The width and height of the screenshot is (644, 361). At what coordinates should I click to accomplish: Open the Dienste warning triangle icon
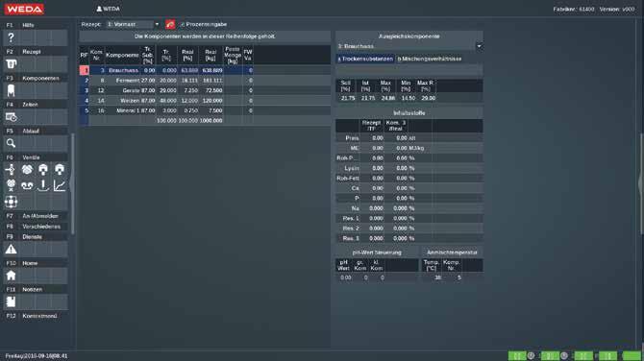click(12, 249)
